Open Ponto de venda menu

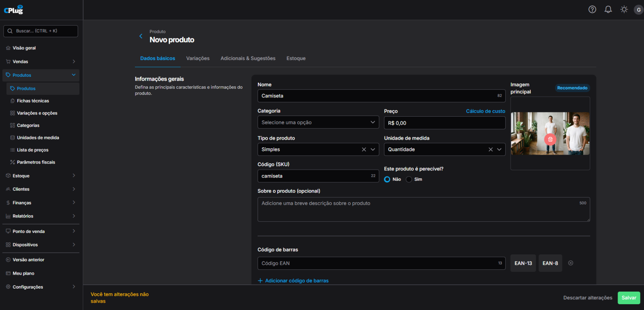coord(41,231)
